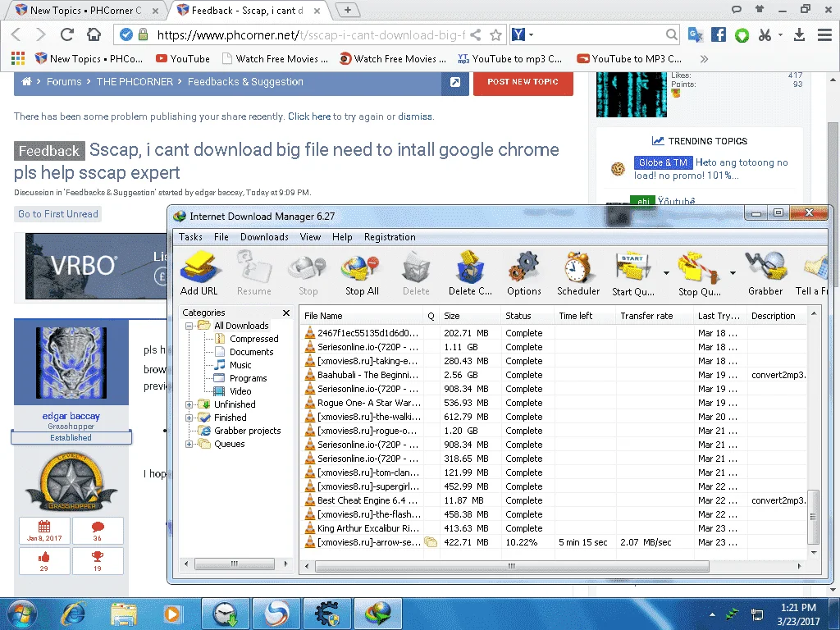This screenshot has width=840, height=630.
Task: Open the Downloads menu in IDM
Action: (264, 237)
